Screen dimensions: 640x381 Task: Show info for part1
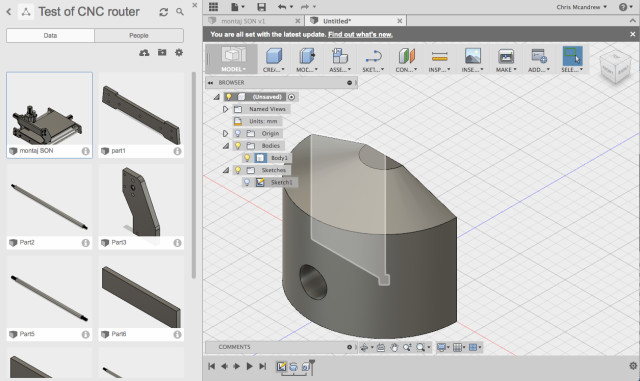(x=177, y=151)
